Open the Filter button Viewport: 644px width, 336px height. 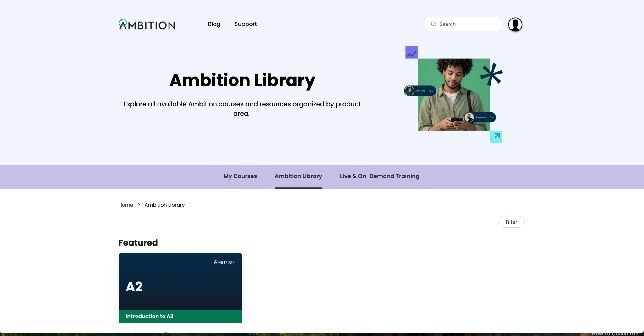tap(511, 222)
